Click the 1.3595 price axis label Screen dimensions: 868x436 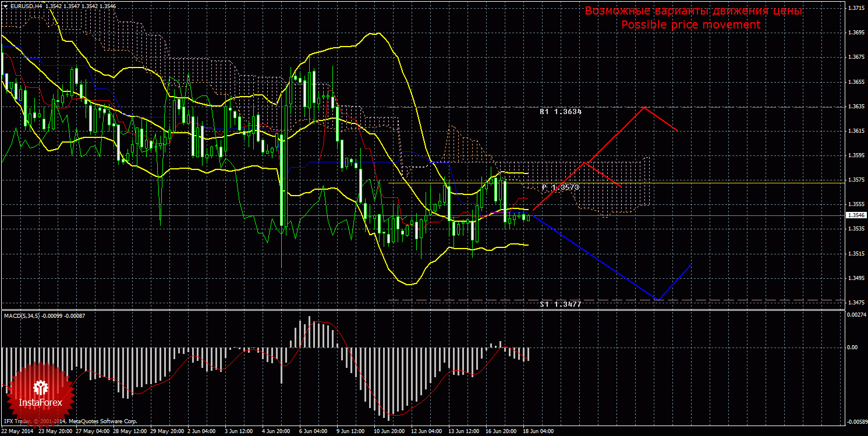(855, 155)
